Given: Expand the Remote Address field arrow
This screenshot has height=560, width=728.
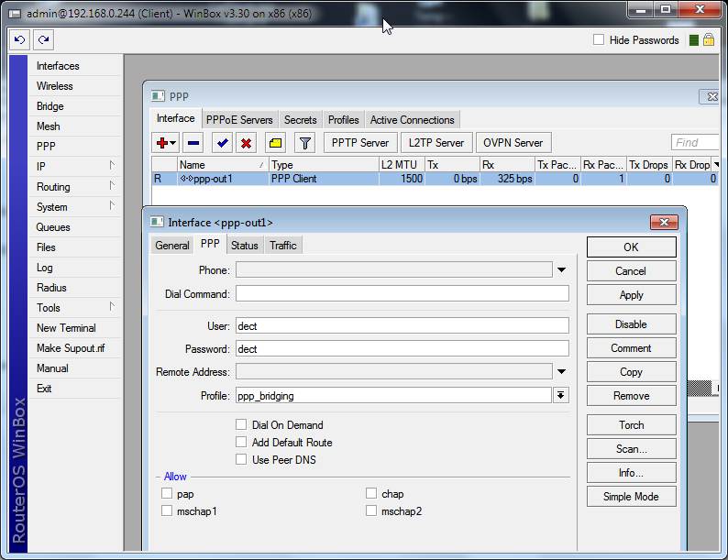Looking at the screenshot, I should 561,371.
